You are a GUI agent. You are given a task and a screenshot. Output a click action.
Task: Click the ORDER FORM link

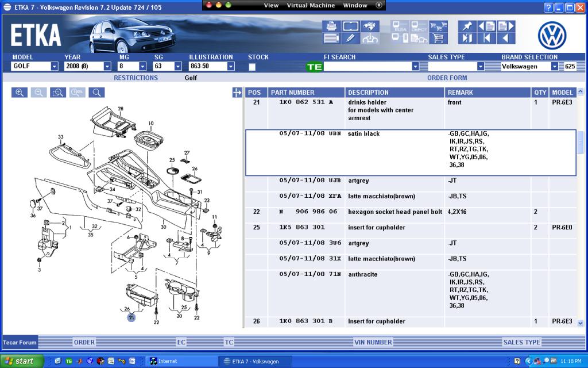click(x=447, y=78)
